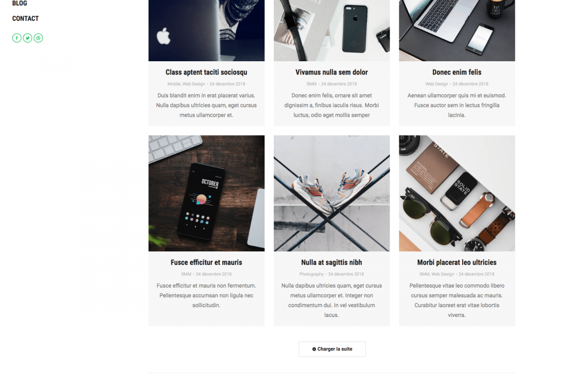Image resolution: width=588 pixels, height=392 pixels.
Task: Open the CONTACT menu item
Action: (25, 19)
